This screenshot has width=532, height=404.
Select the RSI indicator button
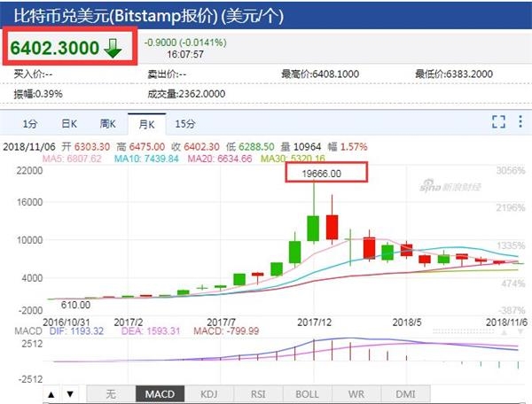[x=258, y=394]
